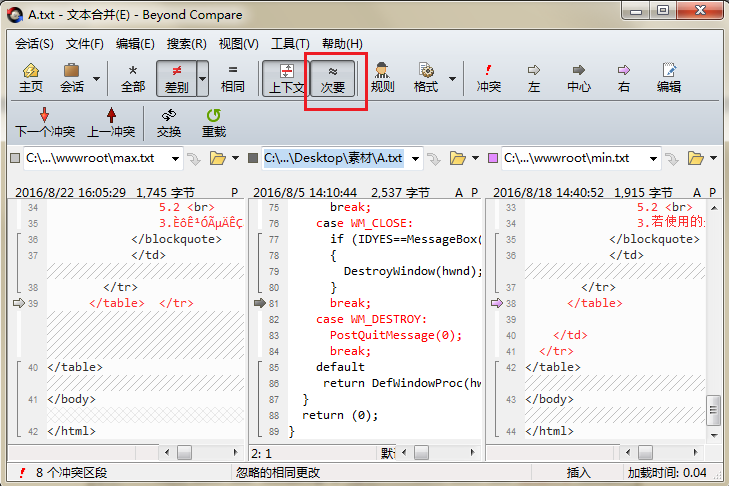Expand the min.txt path dropdown

point(653,159)
